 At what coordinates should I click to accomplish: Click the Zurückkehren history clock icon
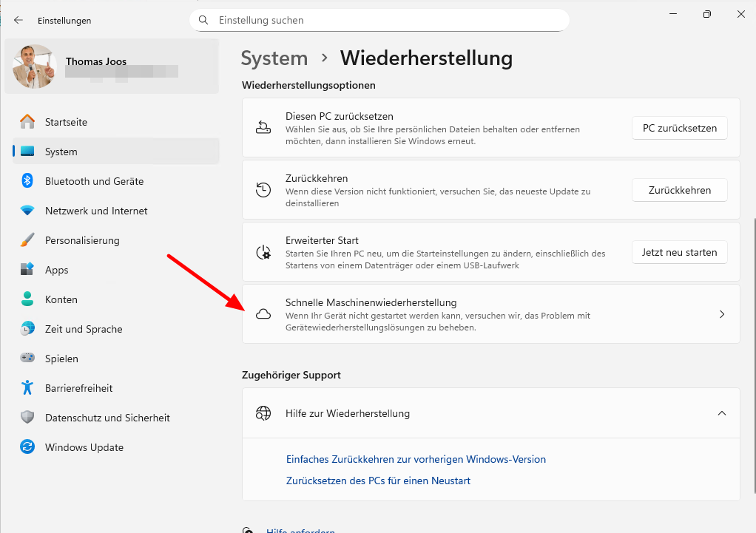[x=263, y=190]
